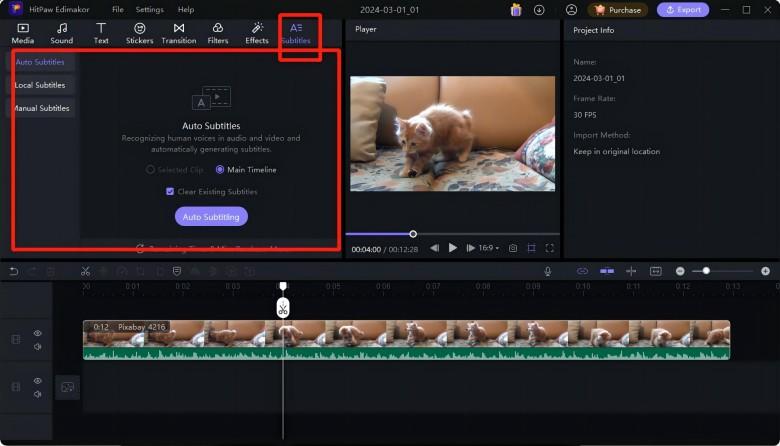Image resolution: width=780 pixels, height=446 pixels.
Task: Open the Settings menu
Action: click(x=149, y=9)
